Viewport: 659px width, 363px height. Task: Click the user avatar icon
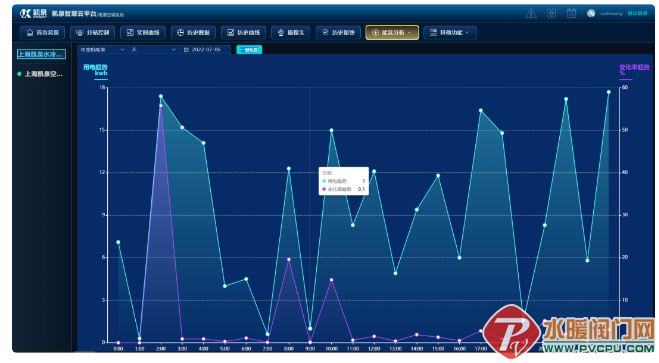coord(591,13)
